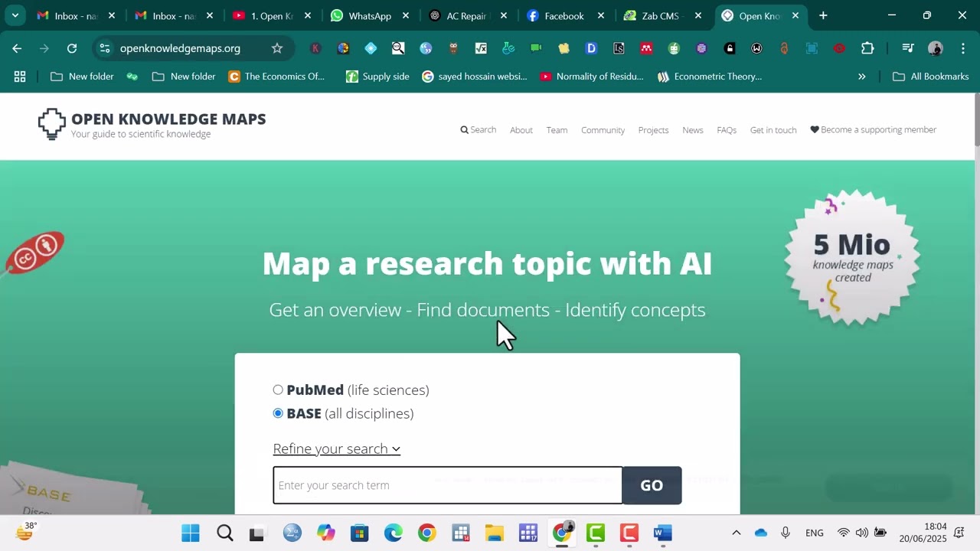
Task: Open the media control icon in Chrome toolbar
Action: point(908,48)
